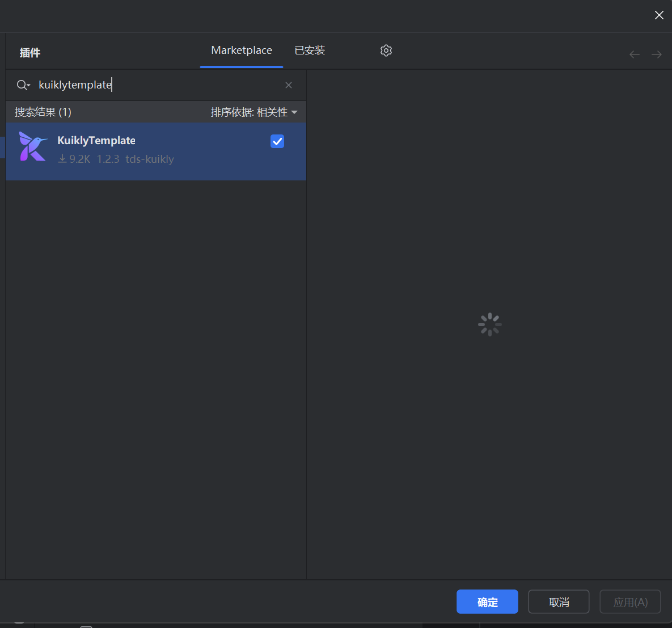Go forward with the right arrow

pyautogui.click(x=656, y=54)
